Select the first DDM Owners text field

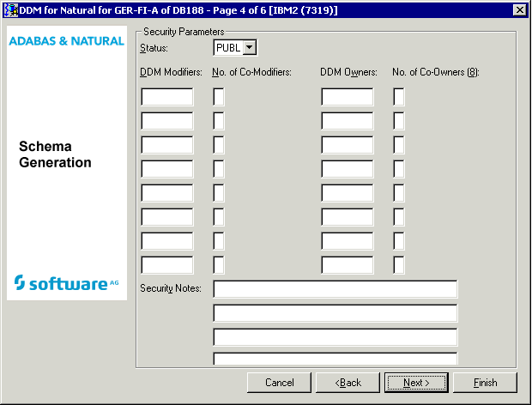[x=348, y=97]
